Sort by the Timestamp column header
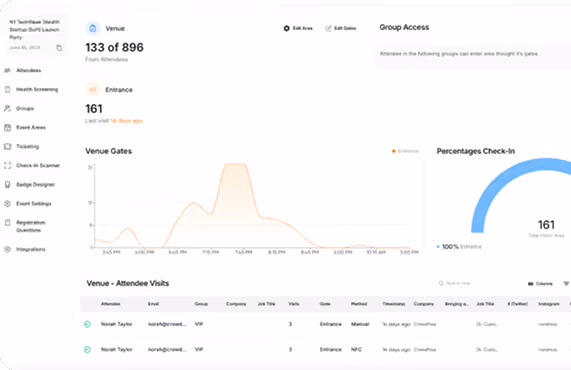This screenshot has width=571, height=370. tap(394, 304)
